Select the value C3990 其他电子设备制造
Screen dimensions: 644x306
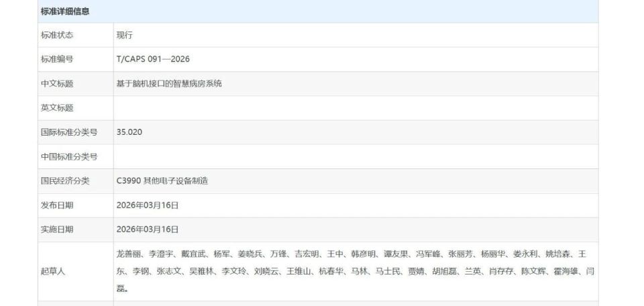pyautogui.click(x=162, y=181)
